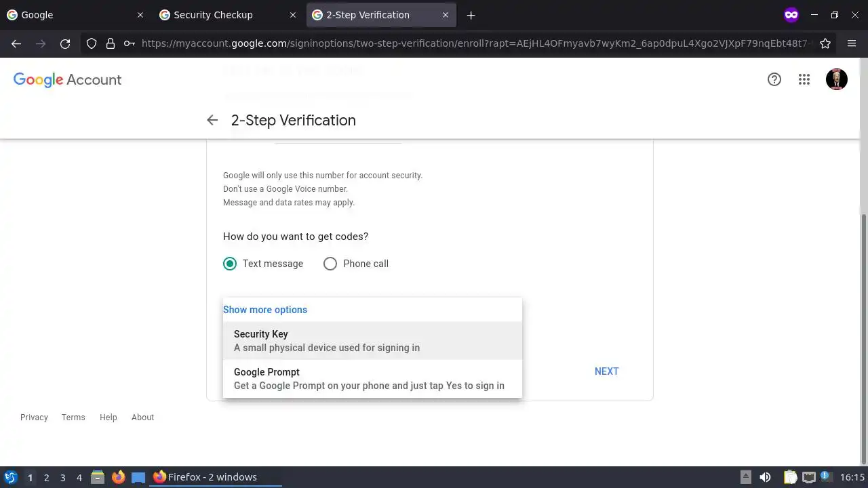Select Firefox - 2 windows taskbar entry

(x=216, y=477)
